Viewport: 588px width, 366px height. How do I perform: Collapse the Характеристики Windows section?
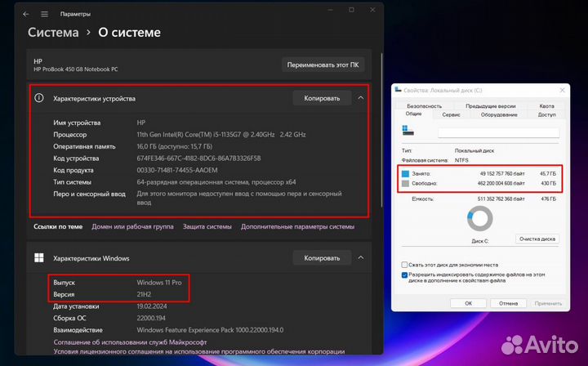click(360, 258)
